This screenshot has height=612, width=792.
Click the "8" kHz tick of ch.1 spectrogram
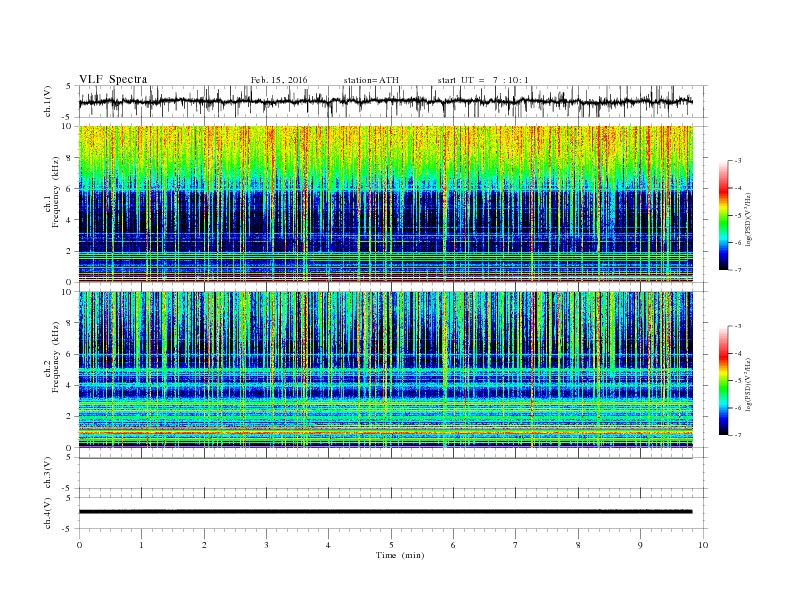point(69,158)
